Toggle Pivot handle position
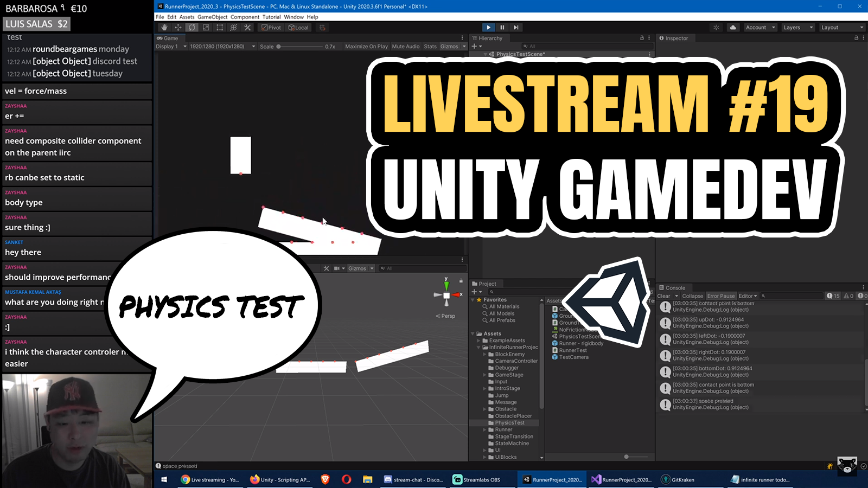 [x=271, y=28]
